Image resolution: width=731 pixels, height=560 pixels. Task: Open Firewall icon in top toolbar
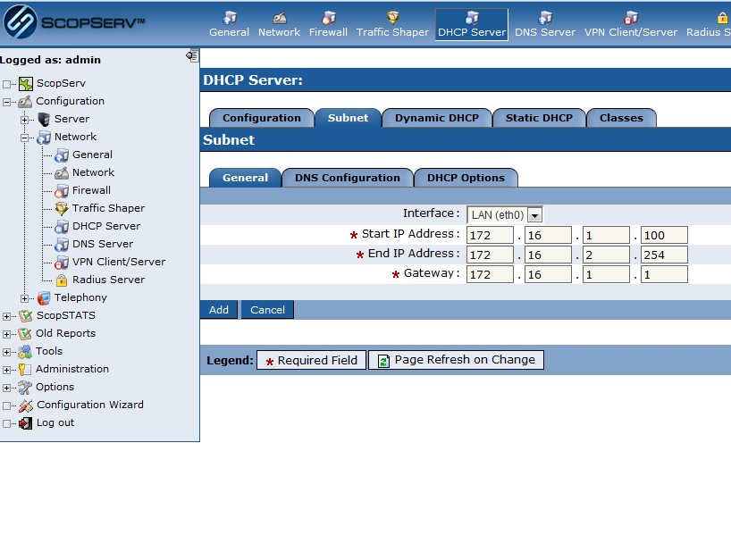coord(329,18)
